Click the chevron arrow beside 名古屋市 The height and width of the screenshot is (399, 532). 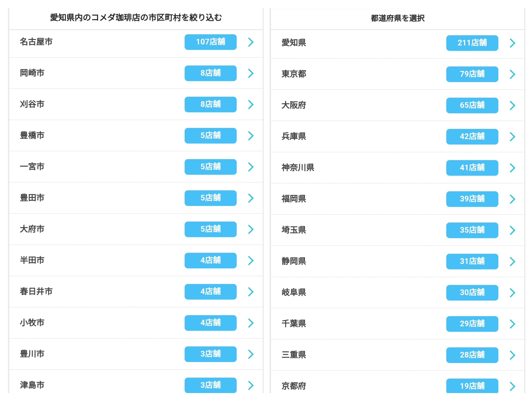pos(251,42)
